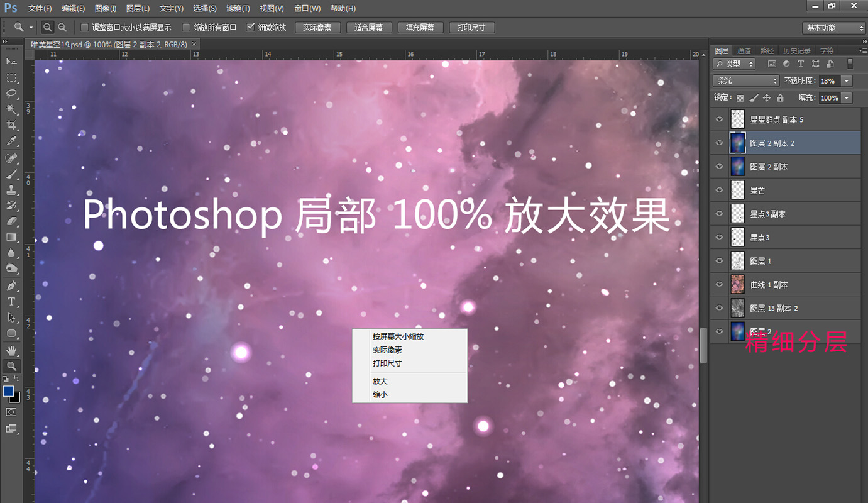This screenshot has width=868, height=503.
Task: Hide the 星点3 layer
Action: tap(720, 237)
